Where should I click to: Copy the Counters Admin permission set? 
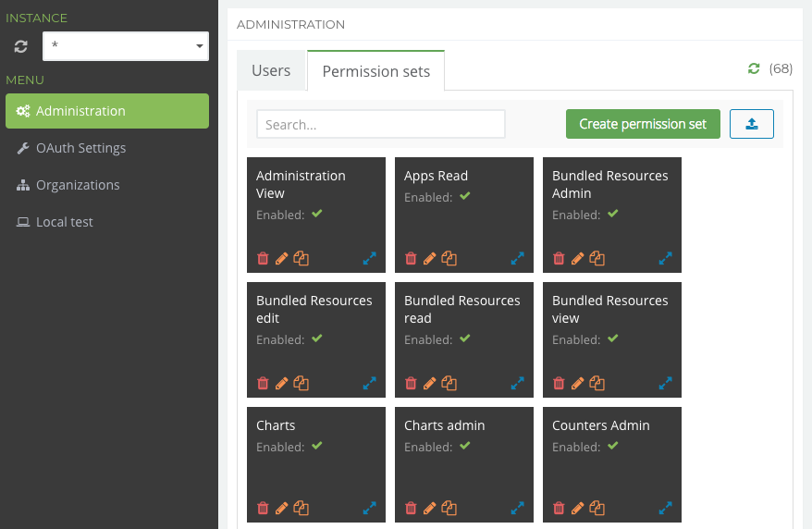pyautogui.click(x=597, y=508)
